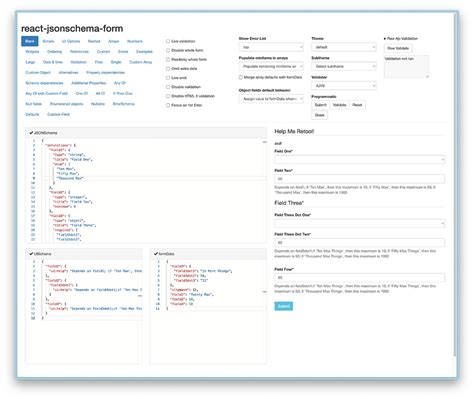
Task: Toggle Disable HTML 5 validation checkbox
Action: coord(168,96)
